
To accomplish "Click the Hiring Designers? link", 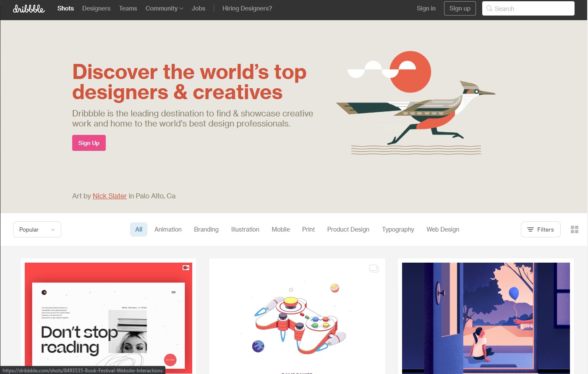I will point(247,8).
